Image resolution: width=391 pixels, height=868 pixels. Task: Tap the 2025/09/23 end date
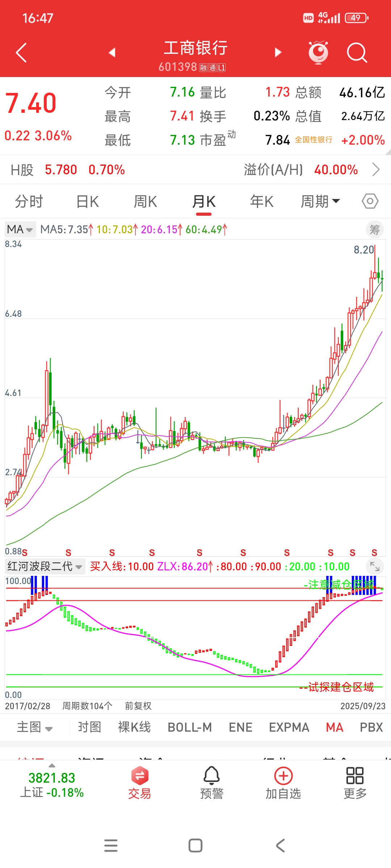click(x=363, y=706)
